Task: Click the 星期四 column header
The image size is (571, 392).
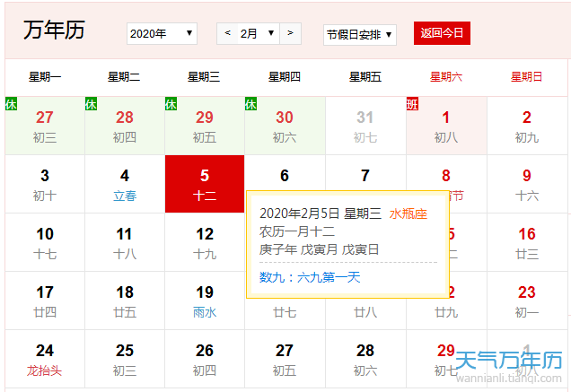Action: pos(285,77)
